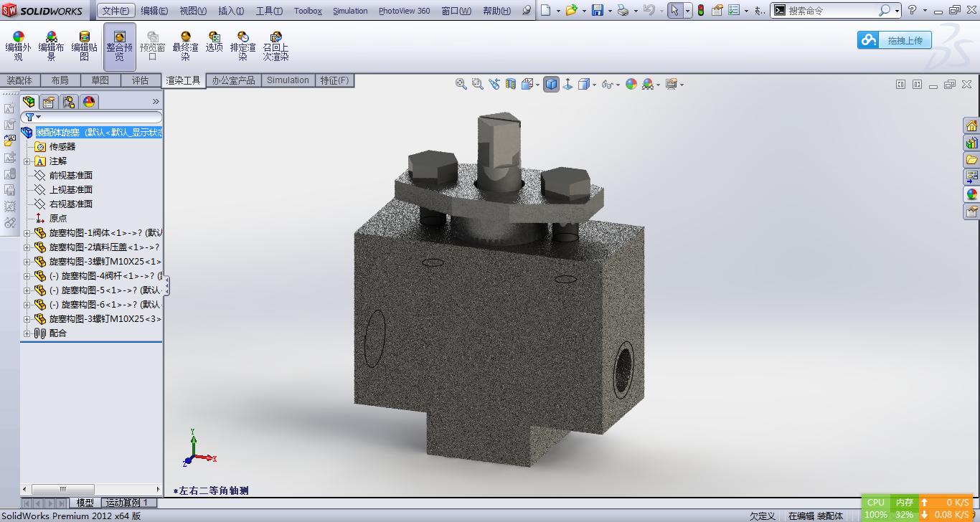Switch to the Simulation command tab
The image size is (980, 522).
(288, 80)
